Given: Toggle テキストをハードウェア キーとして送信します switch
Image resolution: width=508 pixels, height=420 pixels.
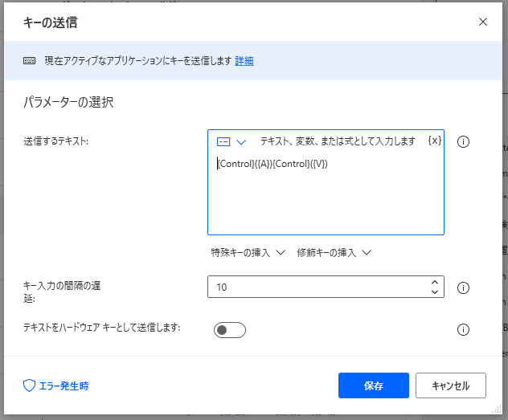Looking at the screenshot, I should point(229,330).
